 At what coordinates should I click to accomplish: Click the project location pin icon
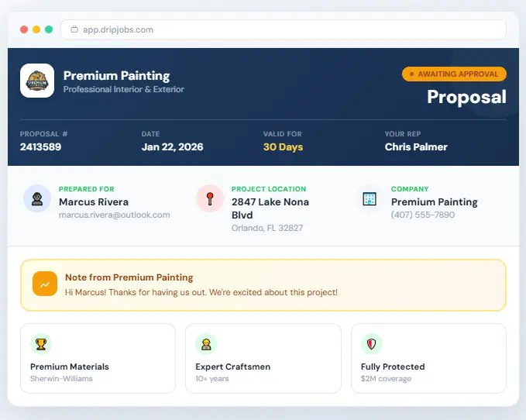pyautogui.click(x=209, y=198)
